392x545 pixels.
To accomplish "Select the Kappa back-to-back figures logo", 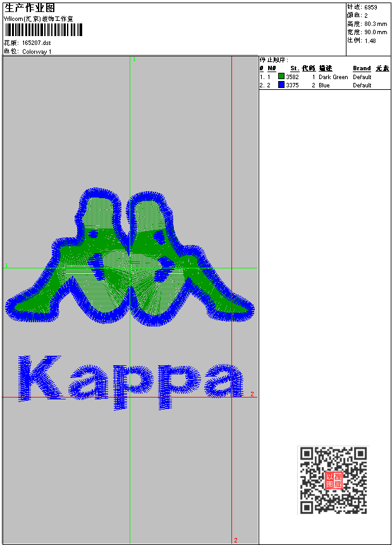I will click(x=130, y=256).
